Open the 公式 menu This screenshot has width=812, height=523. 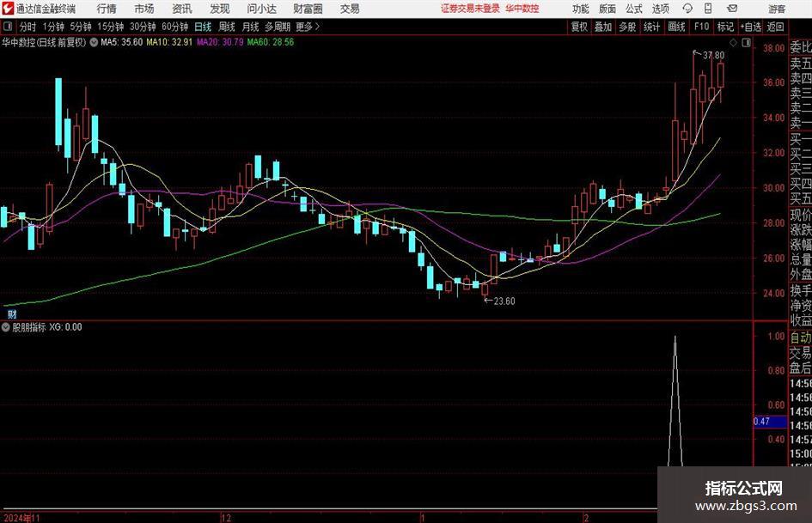pos(634,9)
